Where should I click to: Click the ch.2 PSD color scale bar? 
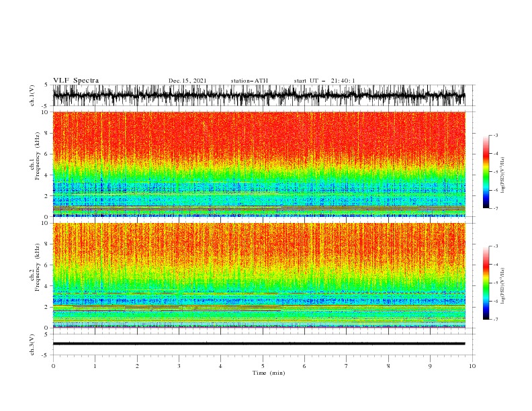pos(486,283)
